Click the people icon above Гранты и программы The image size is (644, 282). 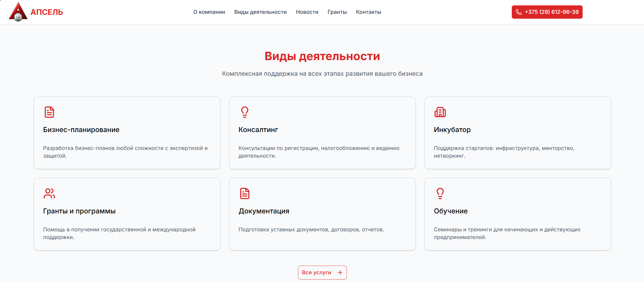(49, 193)
